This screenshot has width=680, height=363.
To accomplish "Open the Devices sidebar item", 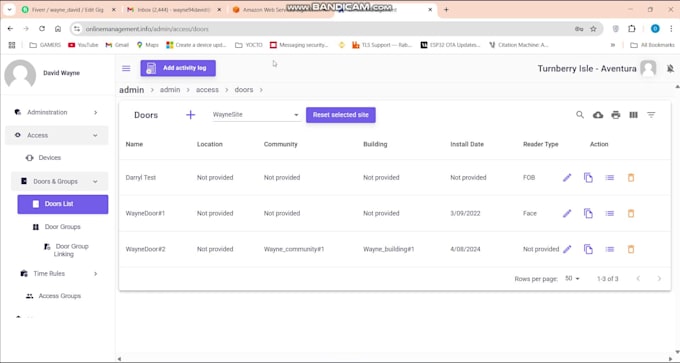I will point(49,158).
